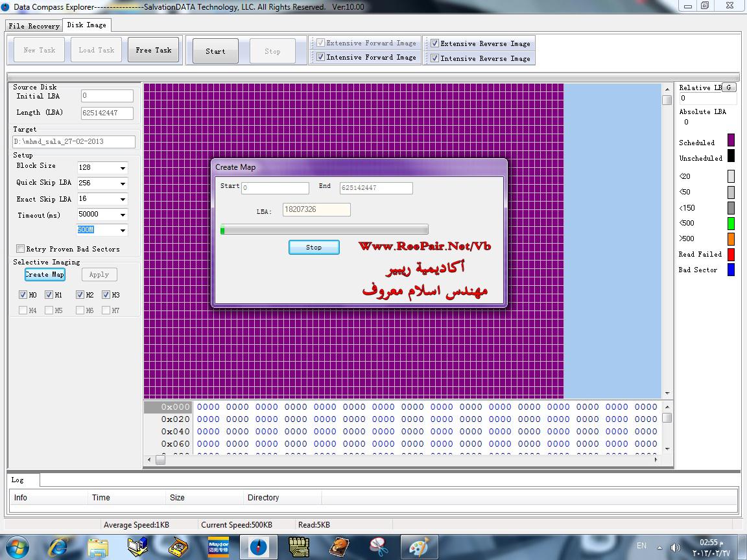Open Windows Explorer folder in taskbar
The width and height of the screenshot is (747, 560).
(98, 546)
